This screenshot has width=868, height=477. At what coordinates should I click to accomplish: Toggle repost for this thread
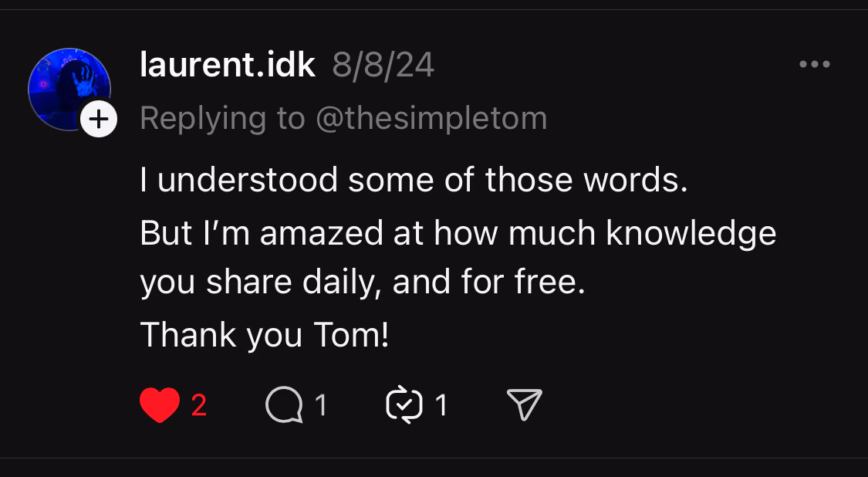[404, 404]
